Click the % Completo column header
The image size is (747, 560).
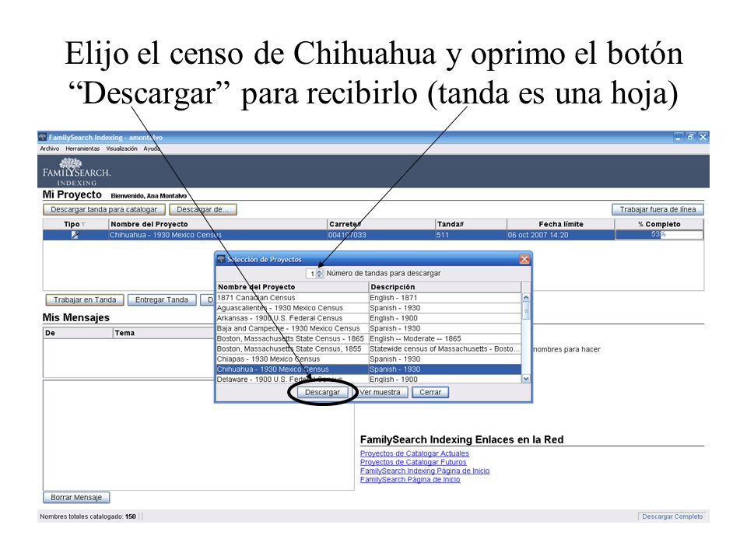[x=659, y=224]
